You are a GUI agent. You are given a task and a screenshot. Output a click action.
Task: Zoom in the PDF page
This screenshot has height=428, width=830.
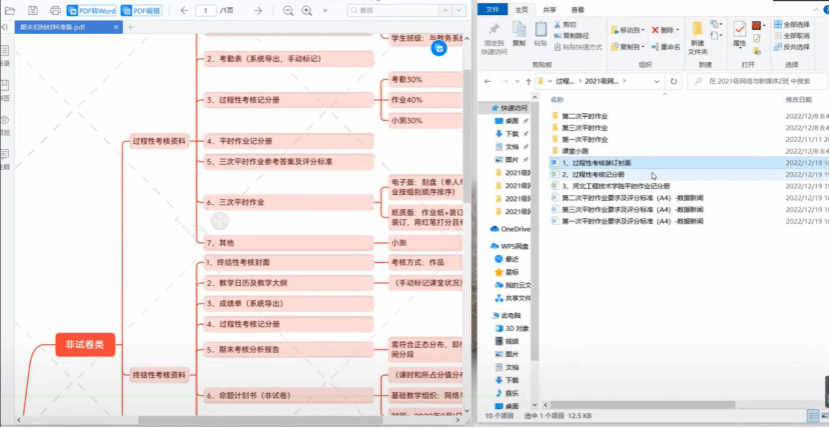coord(306,10)
